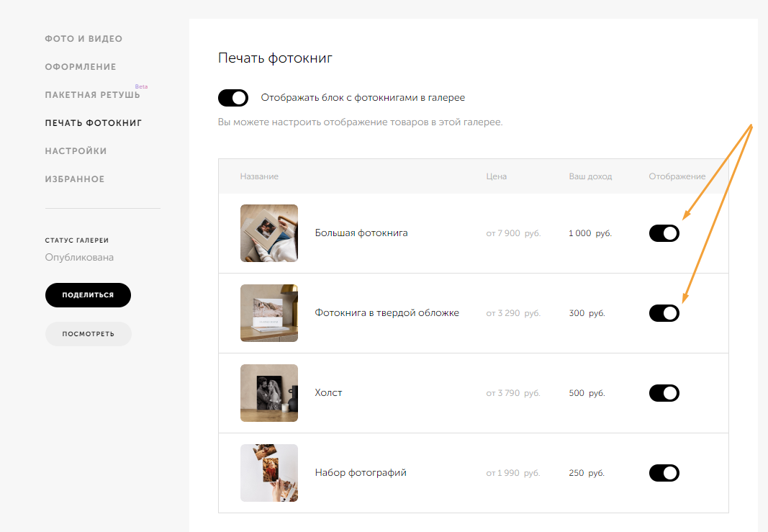Open the hardcover photobook thumbnail

pos(268,313)
